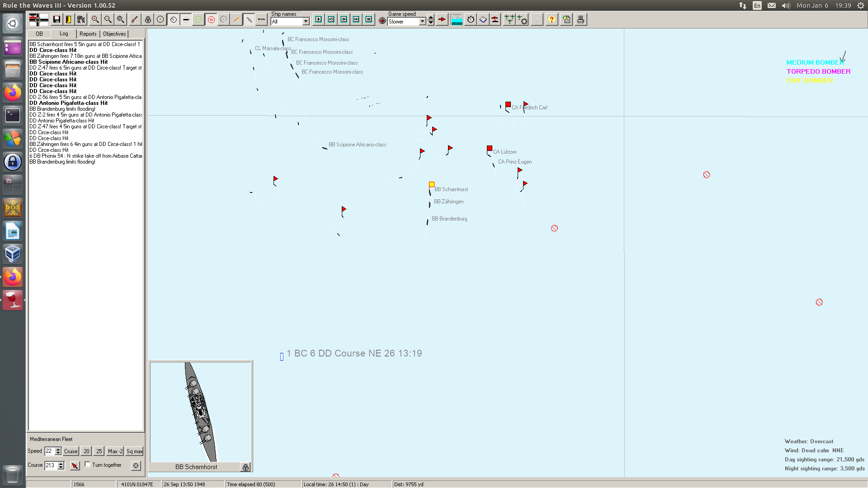Open the Terminal in the dock
This screenshot has height=488, width=868.
point(13,115)
